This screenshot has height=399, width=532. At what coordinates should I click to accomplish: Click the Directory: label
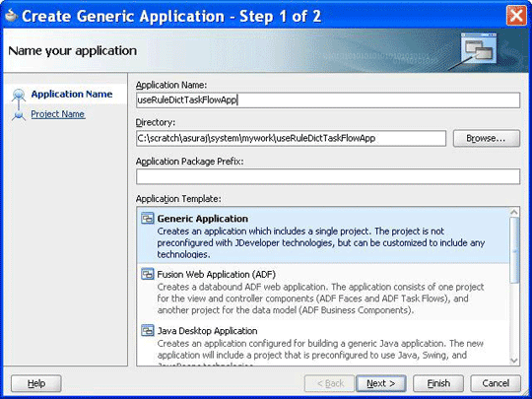tap(156, 122)
